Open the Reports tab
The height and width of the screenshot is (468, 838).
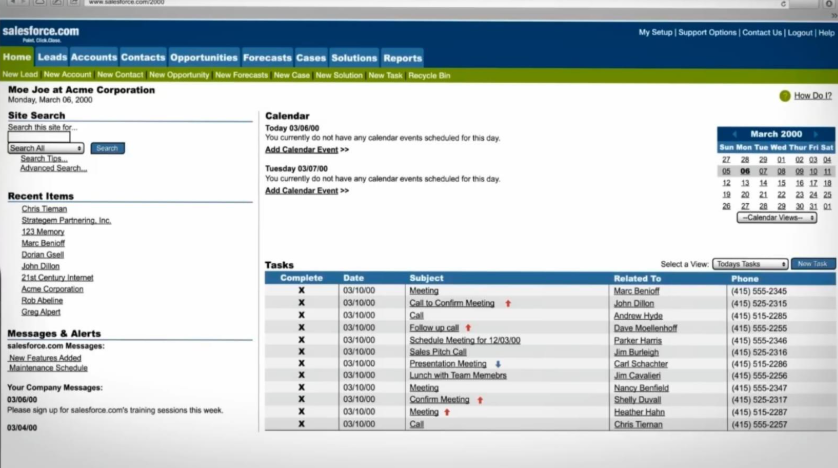pyautogui.click(x=402, y=58)
